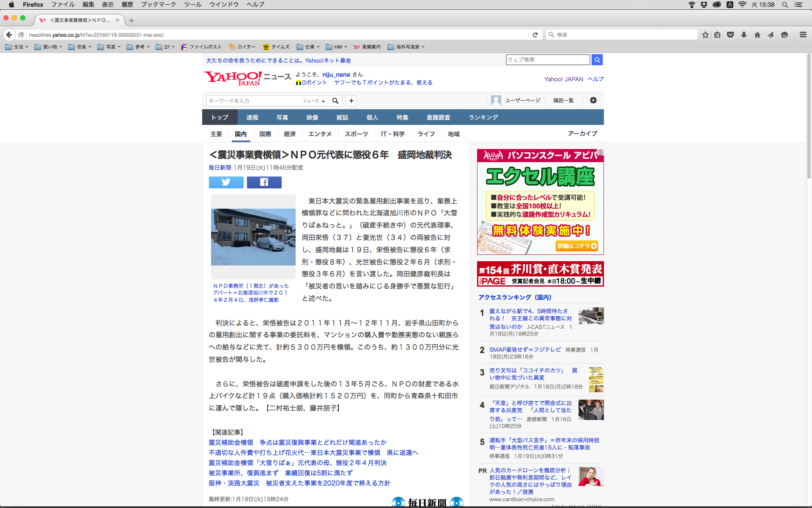Bookmark this page with star icon
The height and width of the screenshot is (508, 812).
(x=705, y=35)
